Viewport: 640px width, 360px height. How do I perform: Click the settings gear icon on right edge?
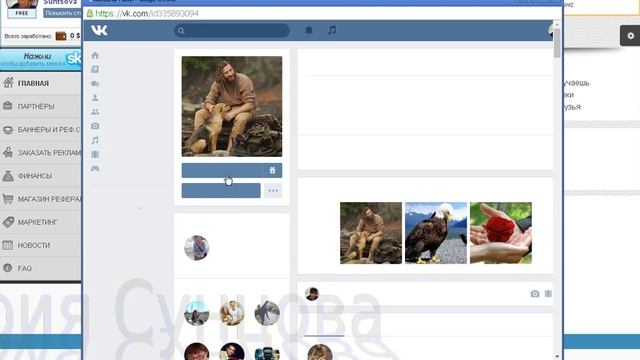tap(631, 36)
